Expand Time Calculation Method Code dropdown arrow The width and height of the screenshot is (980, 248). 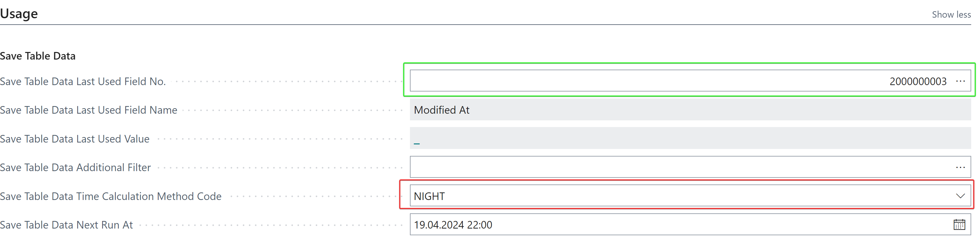tap(960, 196)
